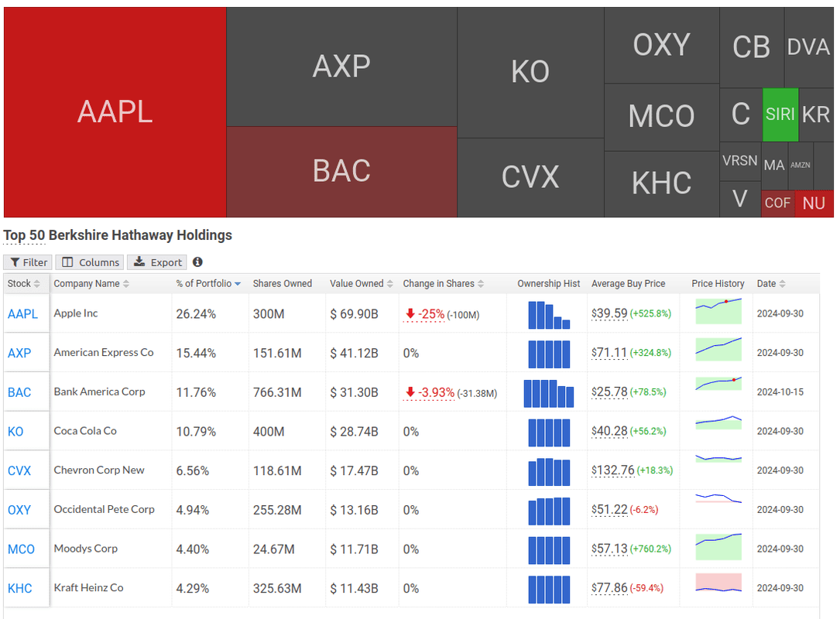Select the C treemap tile
This screenshot has height=619, width=840.
(741, 115)
